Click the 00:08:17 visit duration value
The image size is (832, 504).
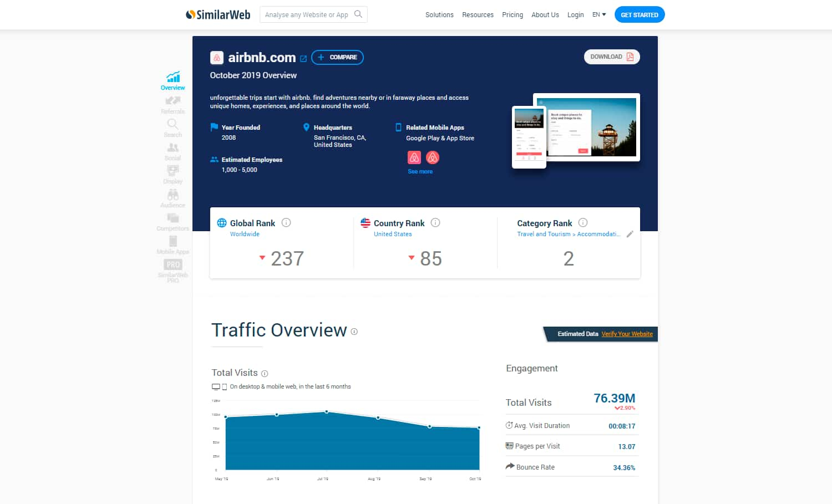click(622, 426)
